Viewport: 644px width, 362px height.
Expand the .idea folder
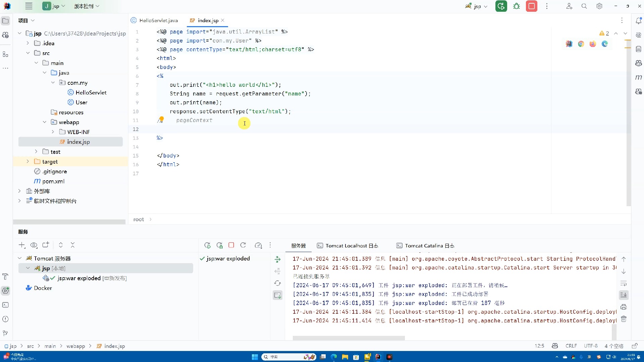(x=28, y=43)
